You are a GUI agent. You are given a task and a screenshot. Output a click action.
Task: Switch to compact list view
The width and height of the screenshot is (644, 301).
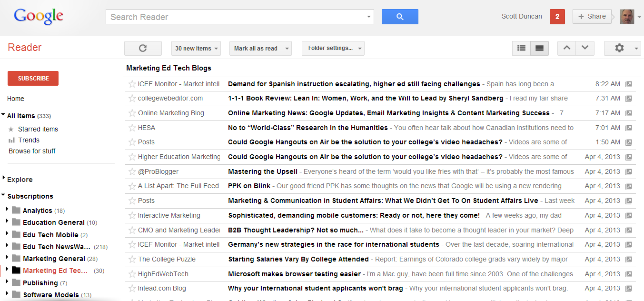pos(521,48)
